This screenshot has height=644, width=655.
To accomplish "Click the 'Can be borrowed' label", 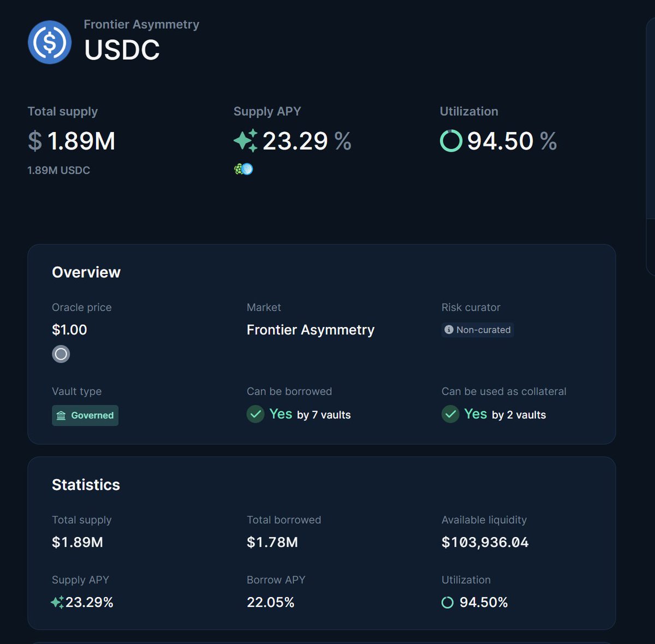I will [x=289, y=391].
